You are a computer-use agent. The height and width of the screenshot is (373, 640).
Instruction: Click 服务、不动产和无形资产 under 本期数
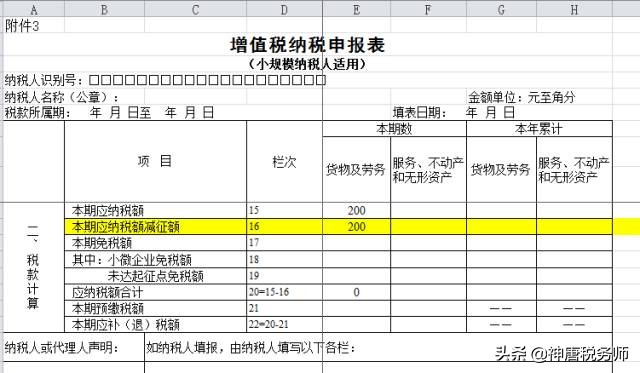[x=428, y=169]
